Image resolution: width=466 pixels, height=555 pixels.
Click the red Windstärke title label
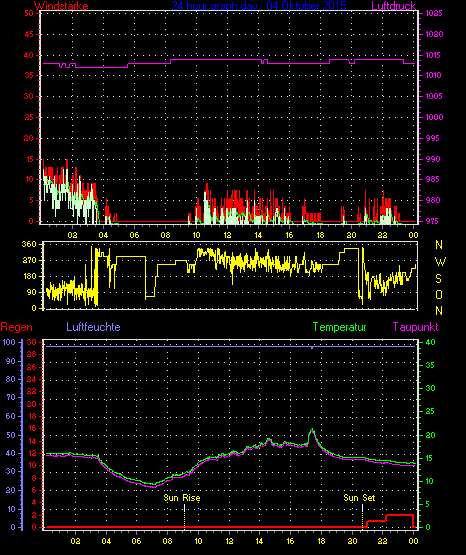61,5
